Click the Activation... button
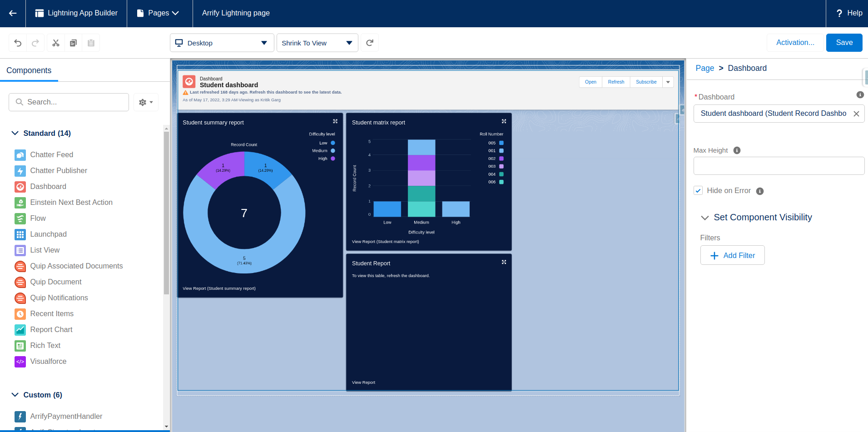The width and height of the screenshot is (868, 432). (x=795, y=43)
